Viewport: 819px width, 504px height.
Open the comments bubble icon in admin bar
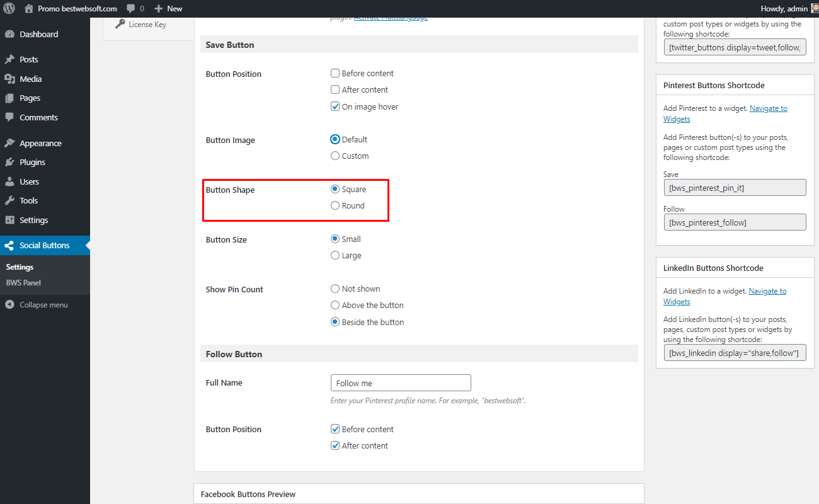click(x=130, y=9)
